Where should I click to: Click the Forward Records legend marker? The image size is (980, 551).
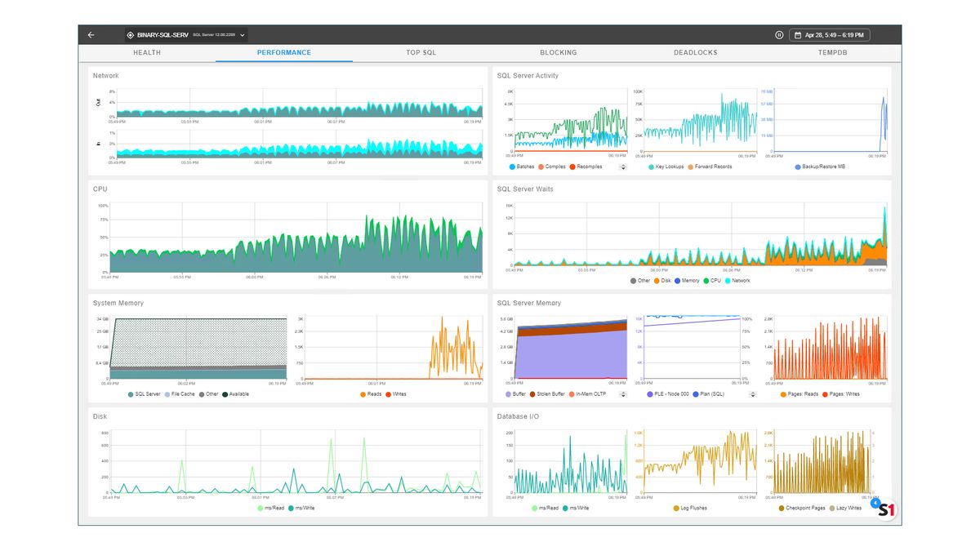[x=691, y=167]
